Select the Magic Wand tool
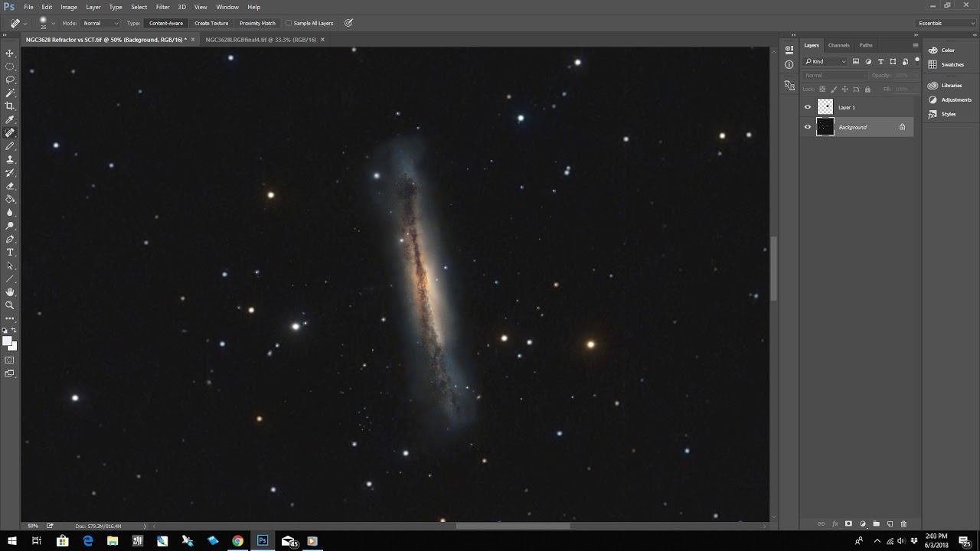Image resolution: width=980 pixels, height=551 pixels. (x=10, y=93)
